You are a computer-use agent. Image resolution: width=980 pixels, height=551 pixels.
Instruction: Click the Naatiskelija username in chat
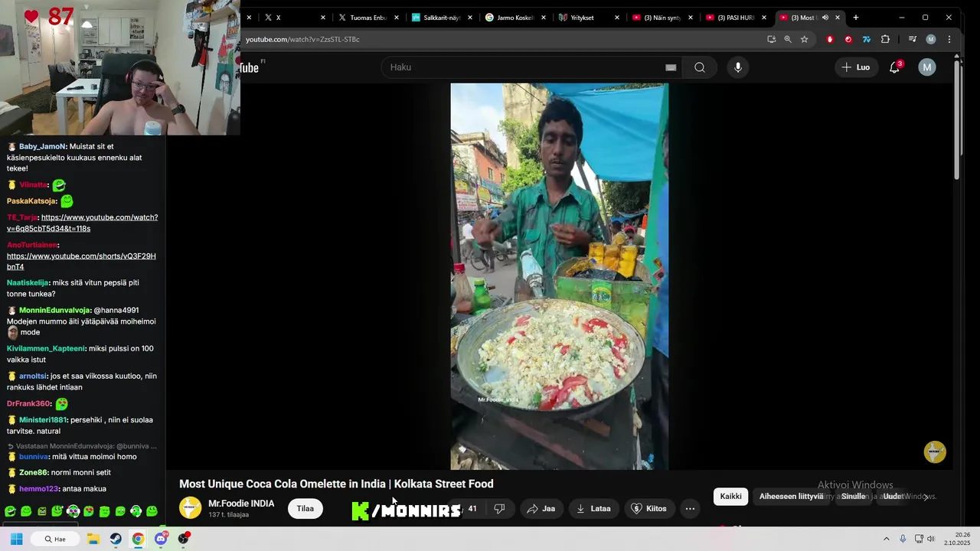point(28,282)
